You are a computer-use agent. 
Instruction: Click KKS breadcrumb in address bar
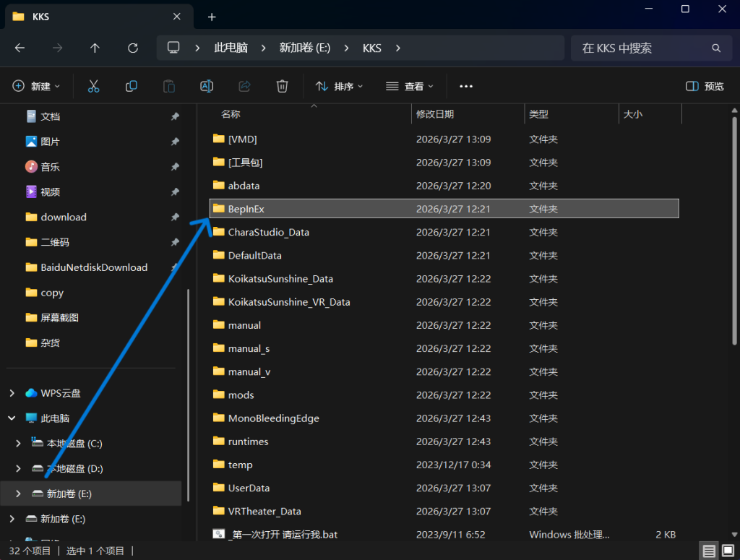tap(372, 48)
